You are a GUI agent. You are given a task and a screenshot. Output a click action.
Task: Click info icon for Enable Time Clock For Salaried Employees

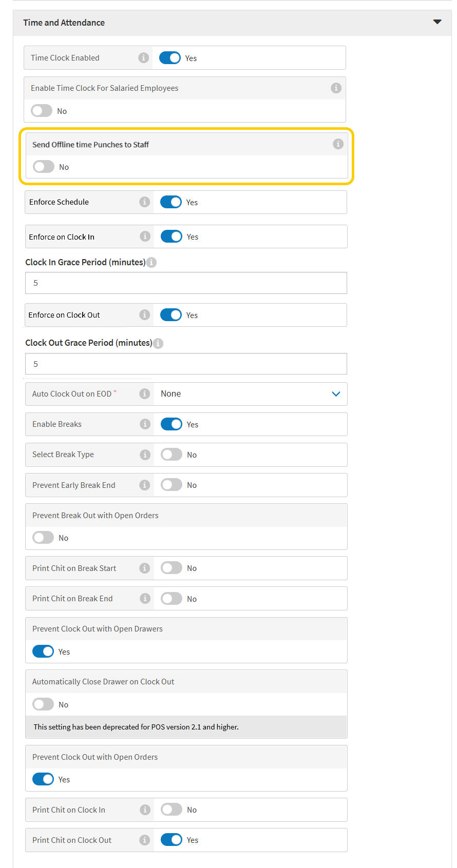click(x=336, y=88)
